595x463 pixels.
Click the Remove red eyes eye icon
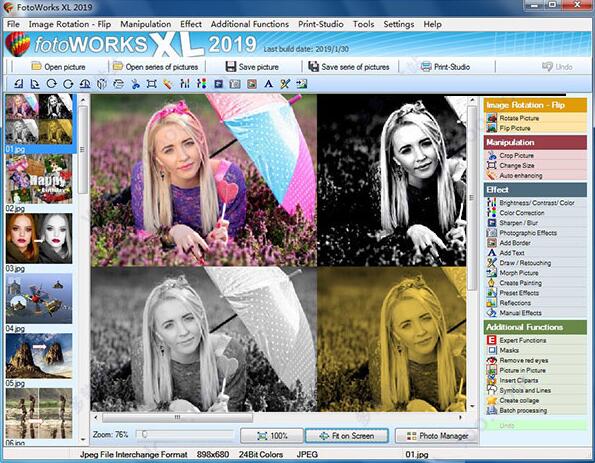pyautogui.click(x=492, y=360)
